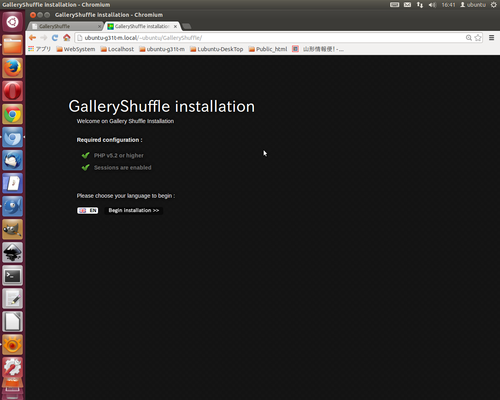Image resolution: width=500 pixels, height=400 pixels.
Task: Open the keyboard indicator in top panel
Action: pyautogui.click(x=394, y=5)
